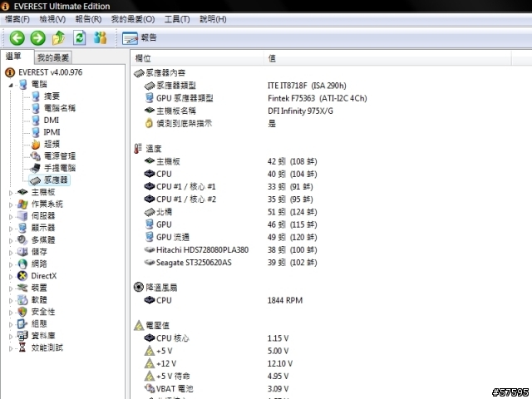Select 手提電腦 in the tree
This screenshot has width=532, height=399.
click(60, 168)
